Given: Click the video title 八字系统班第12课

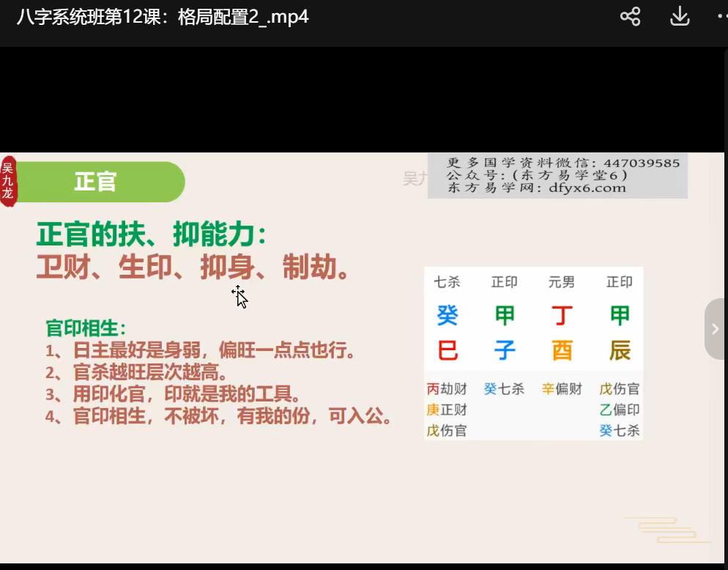Looking at the screenshot, I should (x=163, y=17).
